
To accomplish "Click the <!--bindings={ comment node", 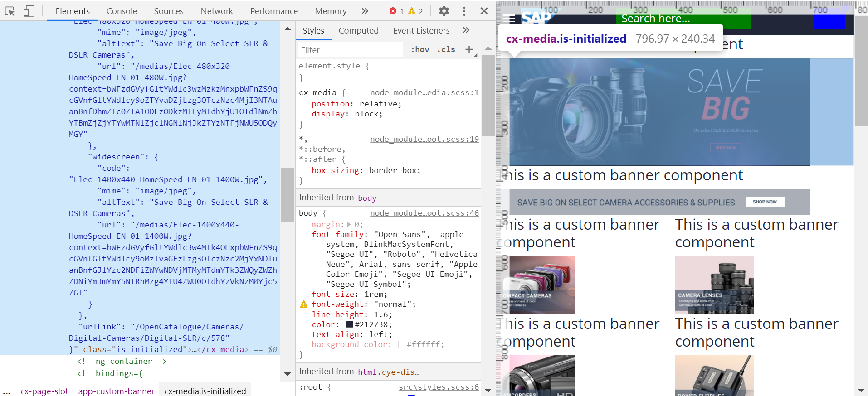I will click(110, 373).
